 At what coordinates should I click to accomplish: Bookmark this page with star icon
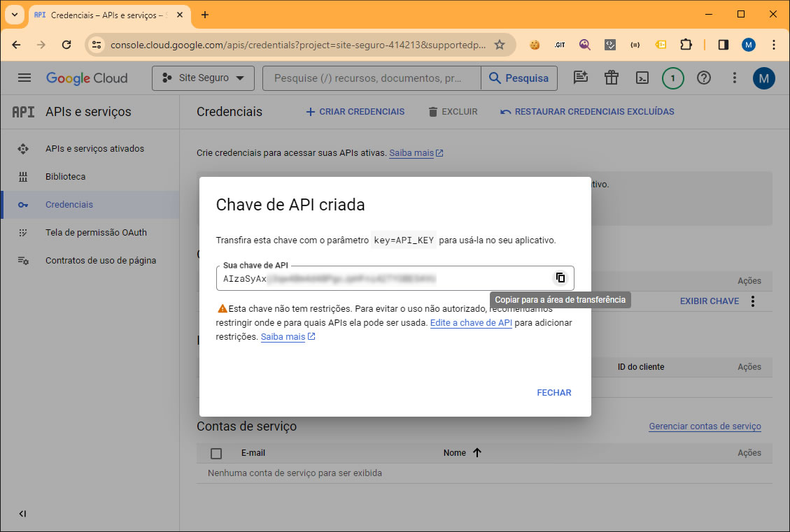[x=500, y=45]
